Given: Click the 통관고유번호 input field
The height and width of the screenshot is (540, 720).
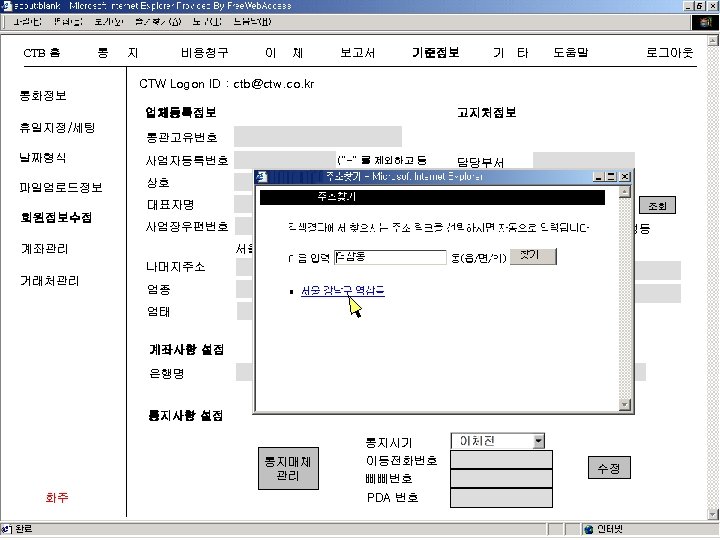Looking at the screenshot, I should coord(318,137).
